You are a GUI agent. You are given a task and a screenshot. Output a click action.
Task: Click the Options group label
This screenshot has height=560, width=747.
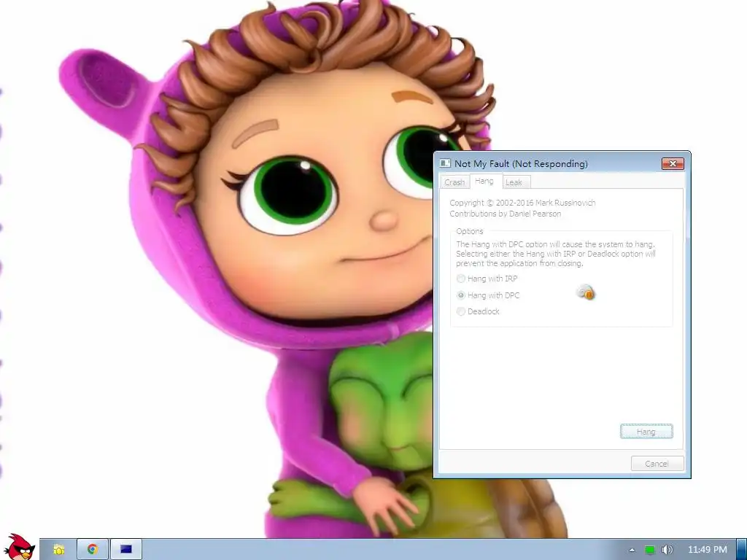click(469, 231)
